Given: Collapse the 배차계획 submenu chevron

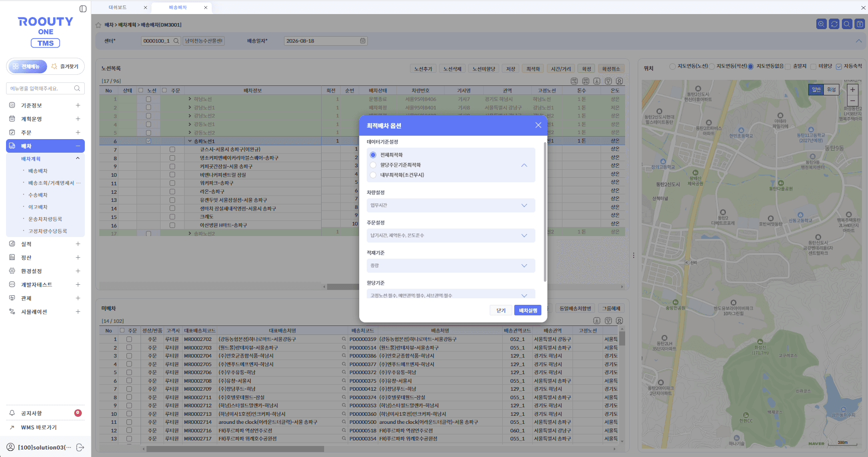Looking at the screenshot, I should [78, 158].
